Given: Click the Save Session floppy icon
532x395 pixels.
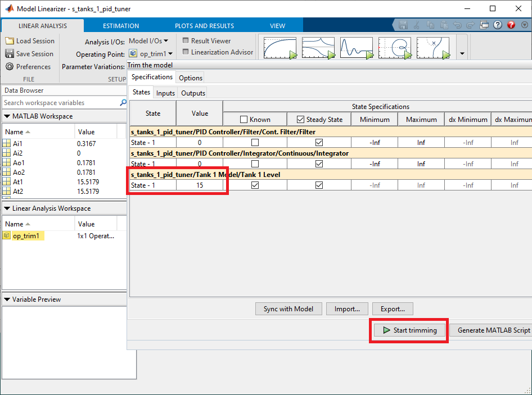Looking at the screenshot, I should [10, 54].
